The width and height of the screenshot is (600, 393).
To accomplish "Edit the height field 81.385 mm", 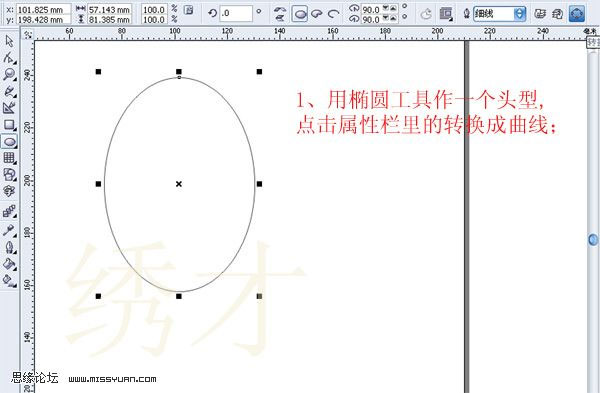I will [x=109, y=19].
